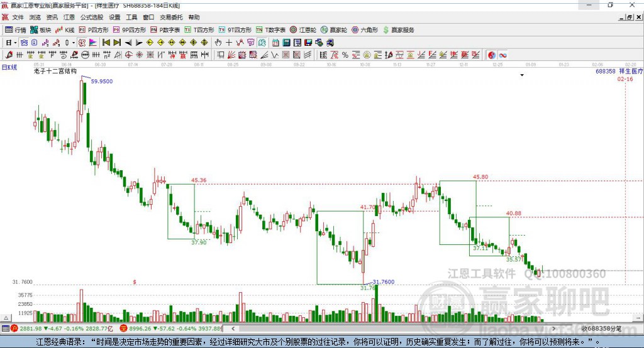Viewport: 644px width, 348px height.
Task: Click the 45.80 resistance label
Action: coord(480,177)
